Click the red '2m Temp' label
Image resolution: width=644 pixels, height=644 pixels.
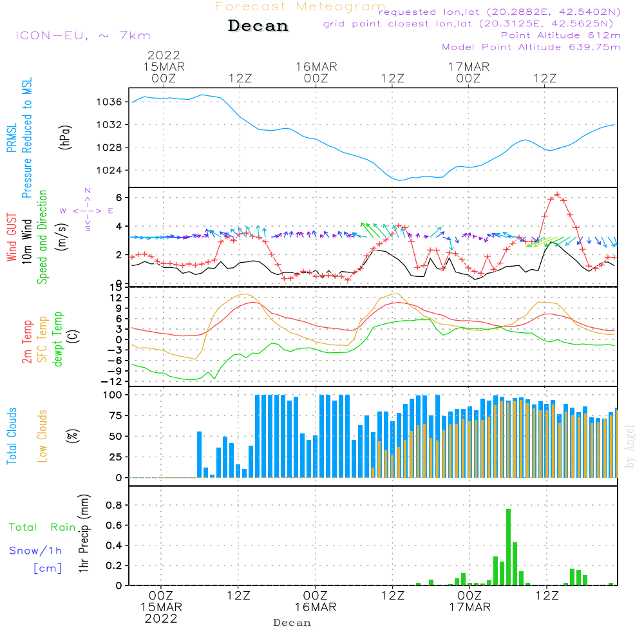27,342
